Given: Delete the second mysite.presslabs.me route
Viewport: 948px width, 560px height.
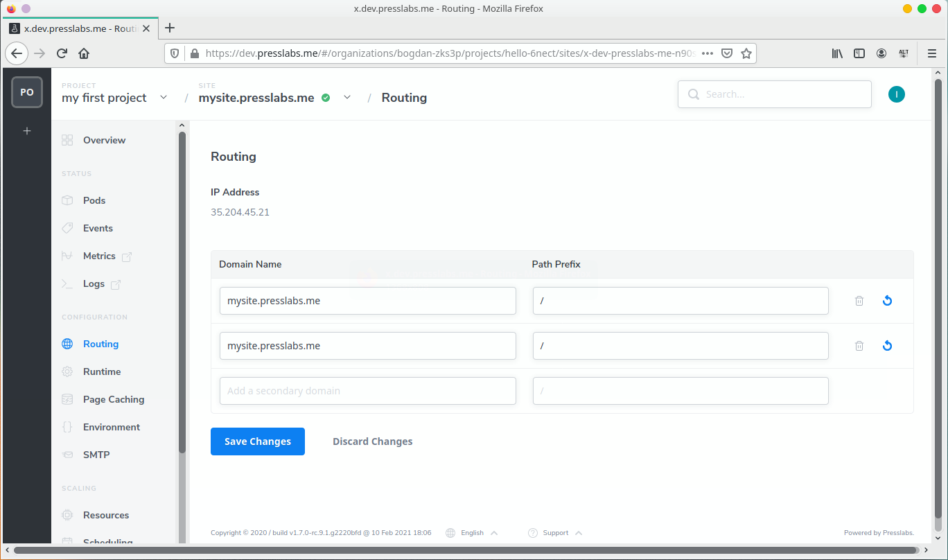Looking at the screenshot, I should (859, 346).
